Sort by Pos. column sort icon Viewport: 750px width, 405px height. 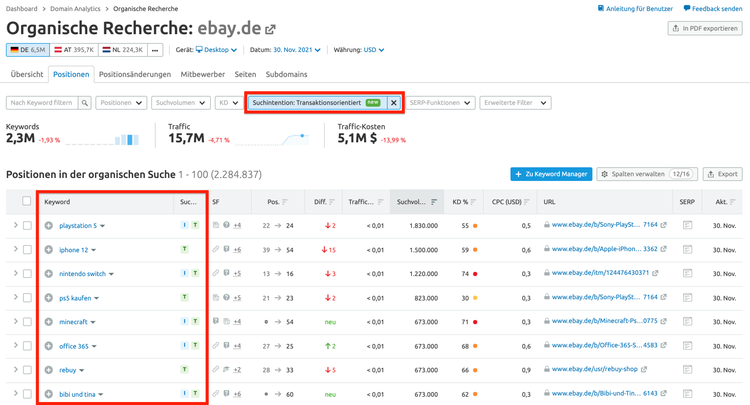[x=285, y=202]
